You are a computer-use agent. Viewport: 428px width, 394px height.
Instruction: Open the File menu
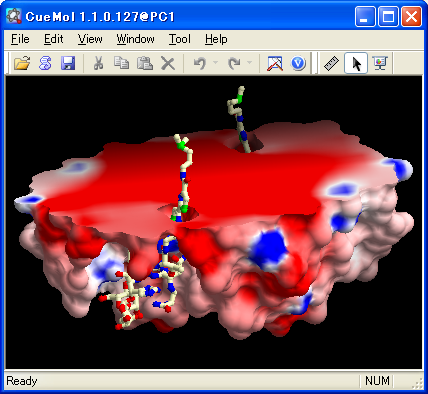tap(20, 39)
